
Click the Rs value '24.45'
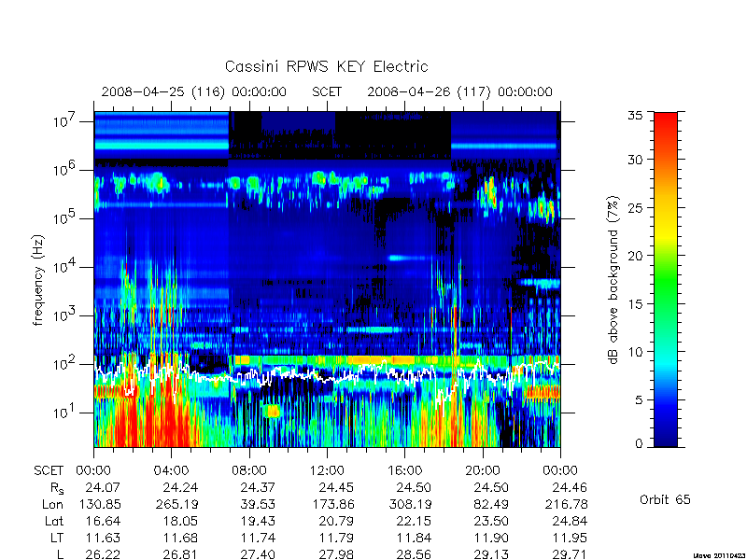336,487
